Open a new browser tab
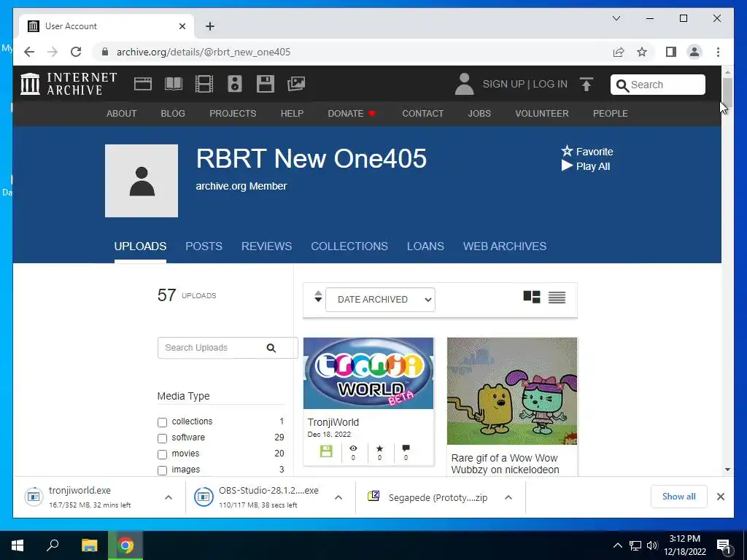 (x=210, y=26)
